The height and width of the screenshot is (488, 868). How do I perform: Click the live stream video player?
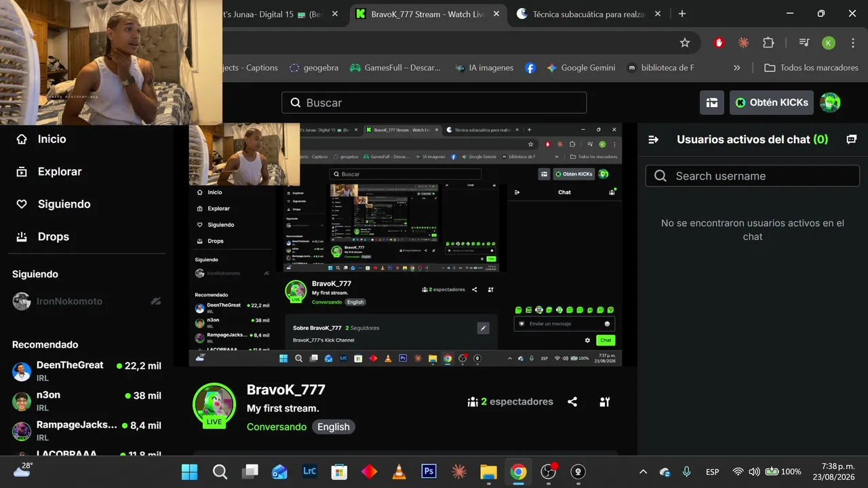pyautogui.click(x=406, y=245)
